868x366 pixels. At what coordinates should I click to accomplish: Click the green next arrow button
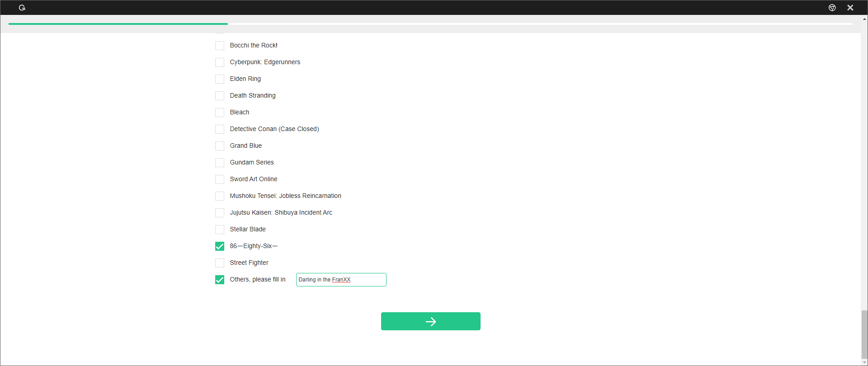pos(431,321)
